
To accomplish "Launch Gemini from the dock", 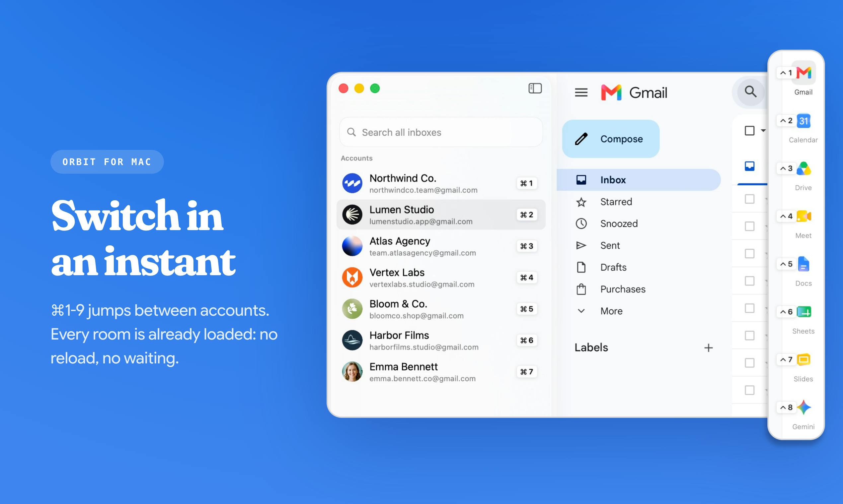I will coord(804,407).
